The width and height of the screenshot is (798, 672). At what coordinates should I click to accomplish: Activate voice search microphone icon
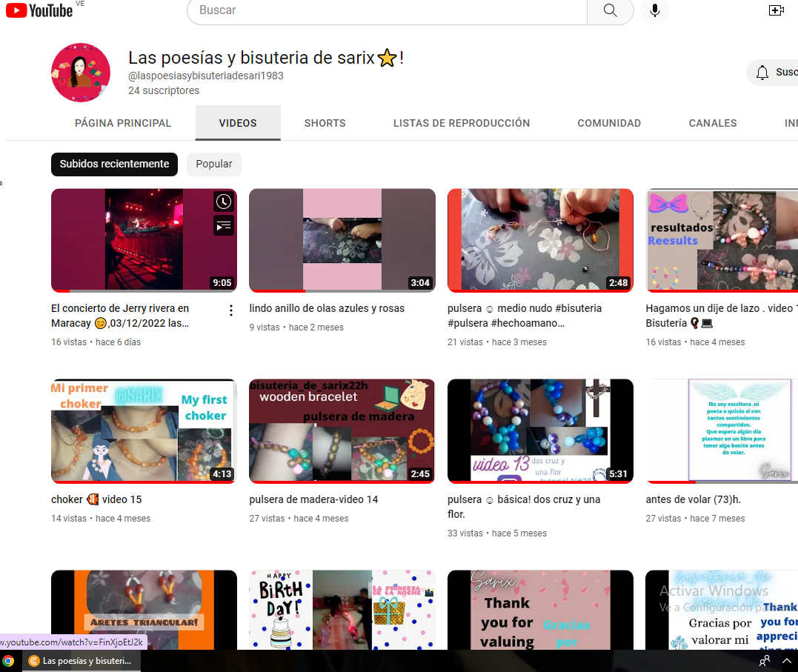coord(655,10)
